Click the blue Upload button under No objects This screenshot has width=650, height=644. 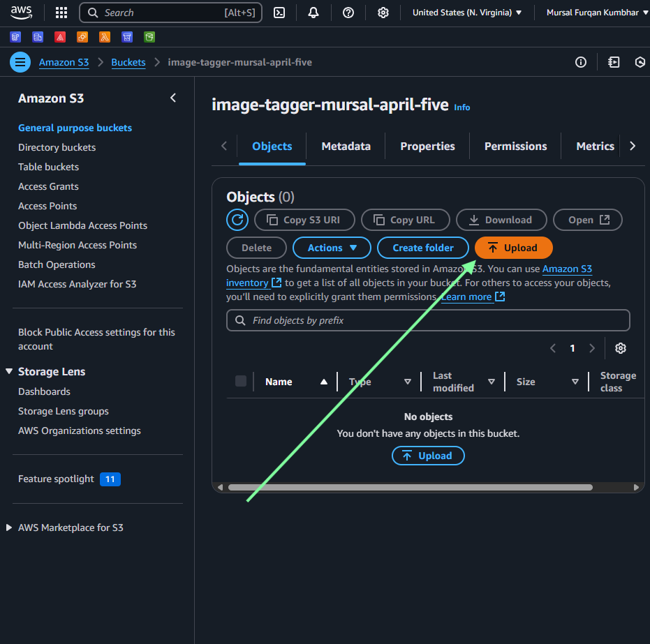click(428, 456)
